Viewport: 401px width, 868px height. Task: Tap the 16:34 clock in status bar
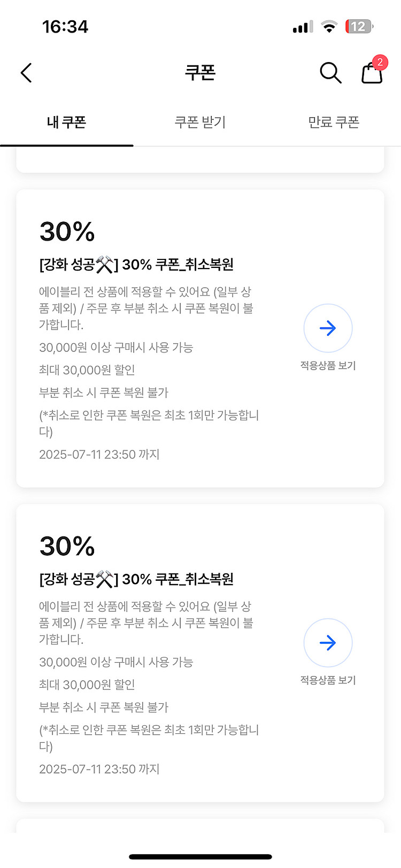click(65, 27)
